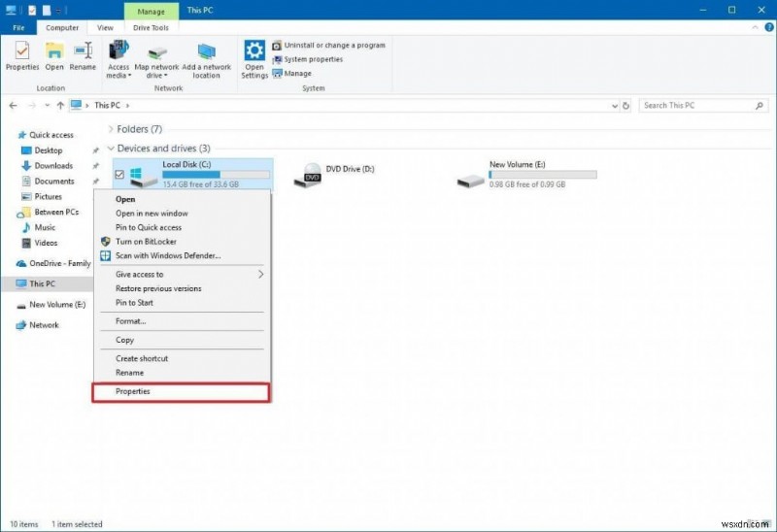The width and height of the screenshot is (777, 532).
Task: Select the DVD Drive (D:) icon
Action: click(307, 175)
